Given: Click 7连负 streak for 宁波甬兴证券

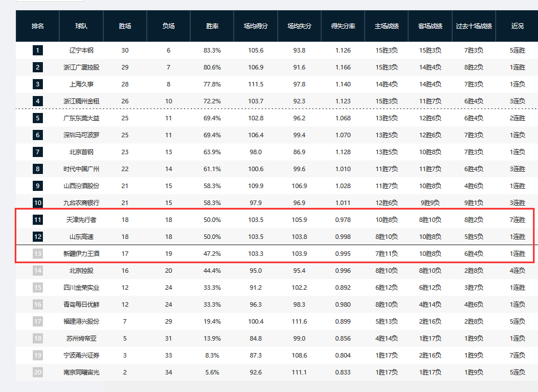Looking at the screenshot, I should [518, 355].
